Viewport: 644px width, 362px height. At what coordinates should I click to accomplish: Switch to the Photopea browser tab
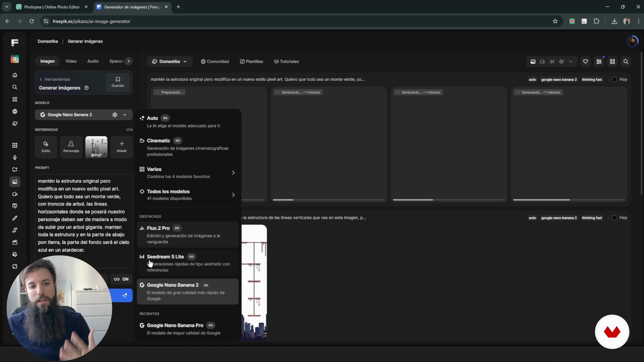[x=52, y=7]
